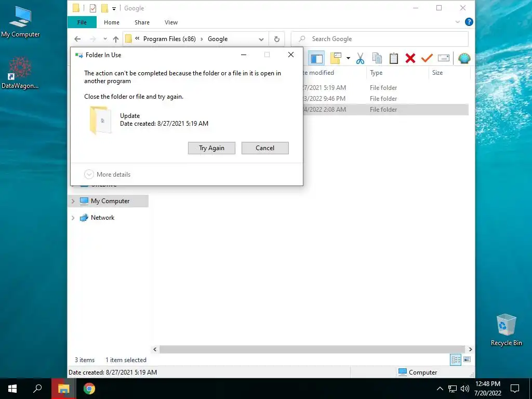Click the 1 item selected status text

[x=126, y=360]
